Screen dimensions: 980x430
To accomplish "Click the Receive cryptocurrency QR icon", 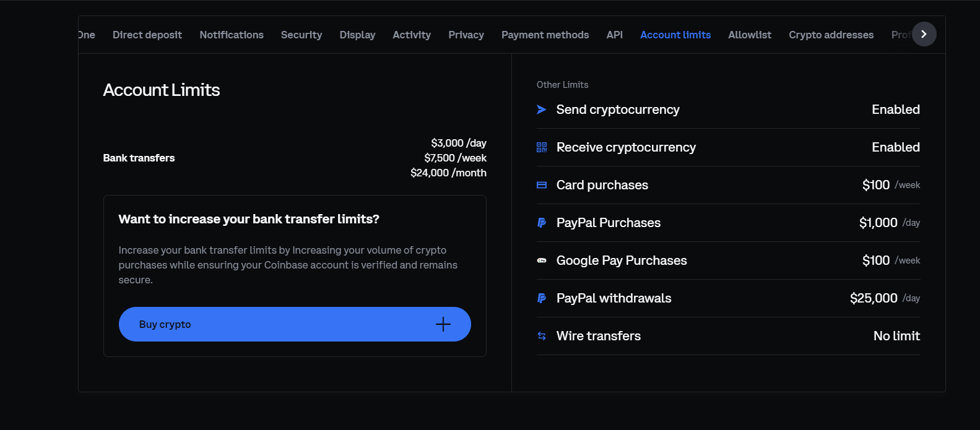I will tap(542, 147).
